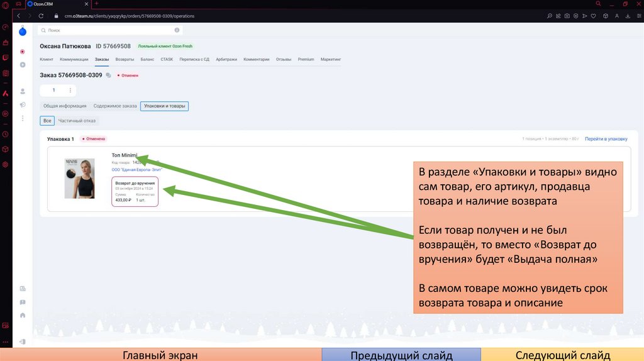This screenshot has height=361, width=644.
Task: Open downloads arrow icon in browser toolbar
Action: 628,16
